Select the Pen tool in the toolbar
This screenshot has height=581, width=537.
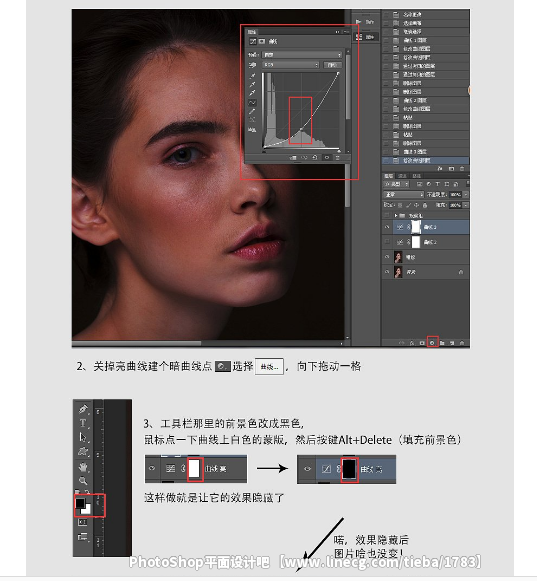(83, 409)
